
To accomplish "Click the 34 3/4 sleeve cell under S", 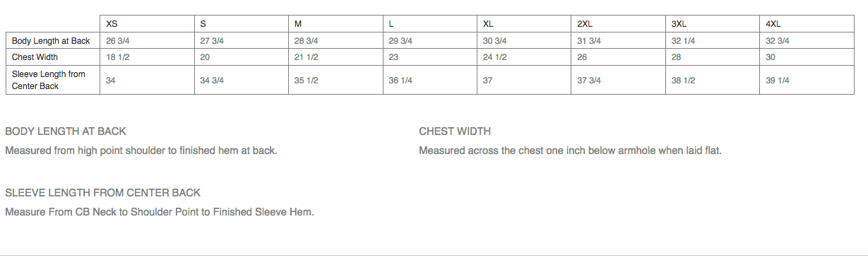I will pyautogui.click(x=212, y=81).
